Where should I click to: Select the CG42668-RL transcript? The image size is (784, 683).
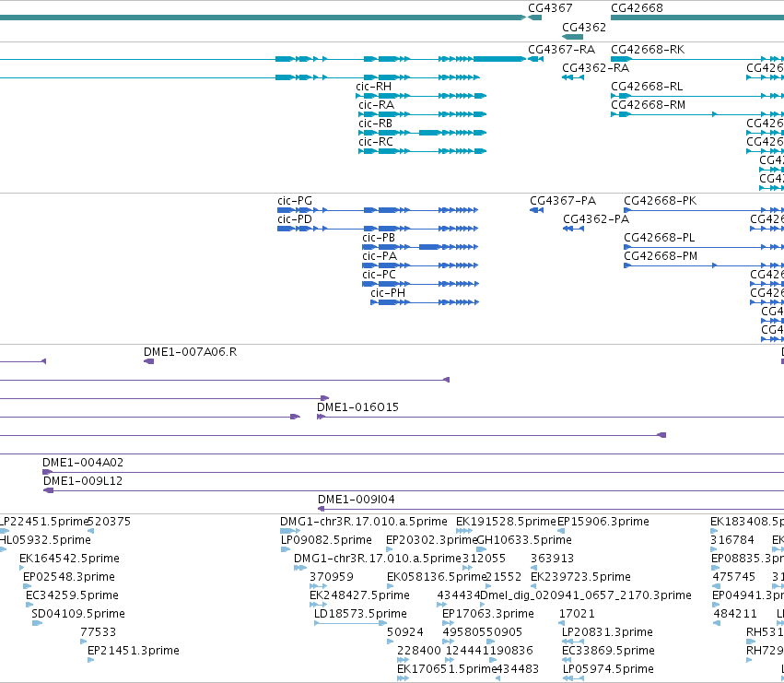[x=697, y=96]
